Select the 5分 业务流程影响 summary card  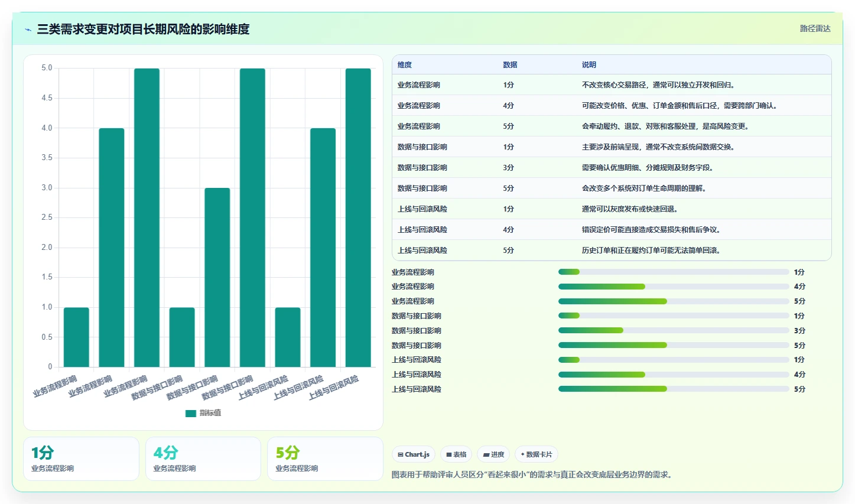[325, 459]
